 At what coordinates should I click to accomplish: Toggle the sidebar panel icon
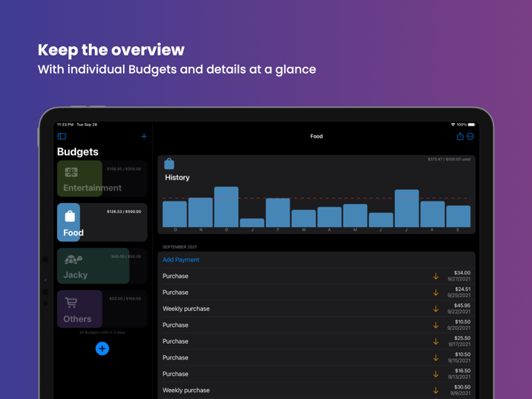[x=62, y=136]
